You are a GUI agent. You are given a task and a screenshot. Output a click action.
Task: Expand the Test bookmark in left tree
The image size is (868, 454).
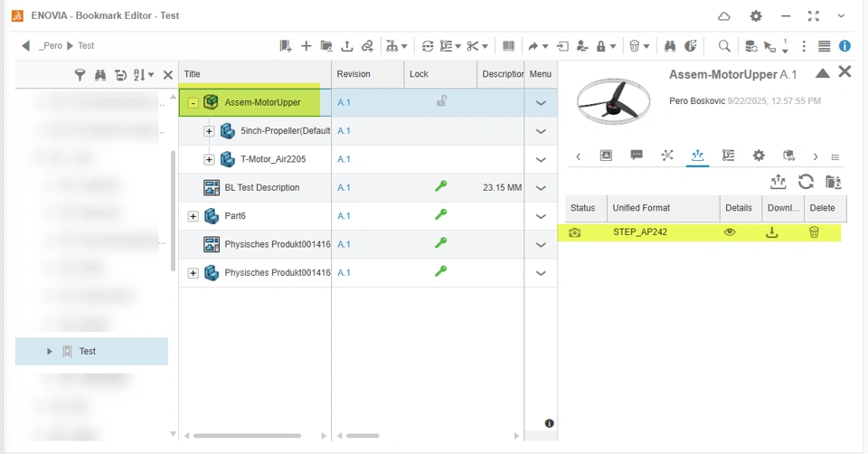tap(49, 351)
